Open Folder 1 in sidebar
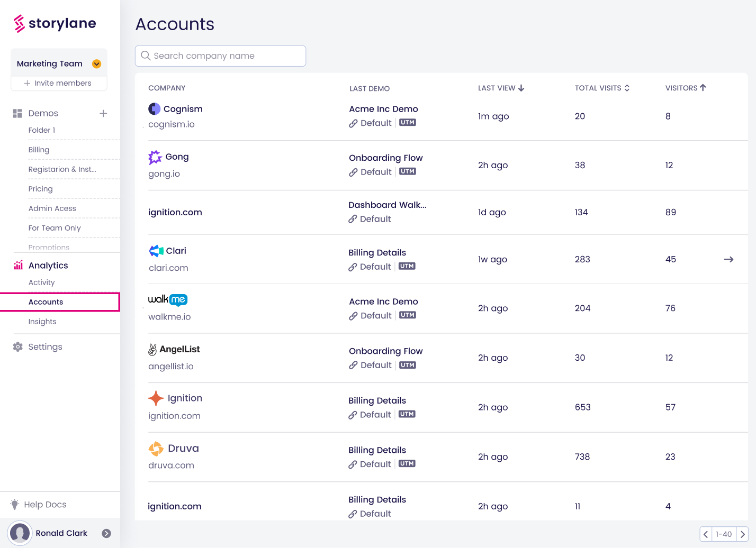Screen dimensions: 756x548 click(x=42, y=130)
